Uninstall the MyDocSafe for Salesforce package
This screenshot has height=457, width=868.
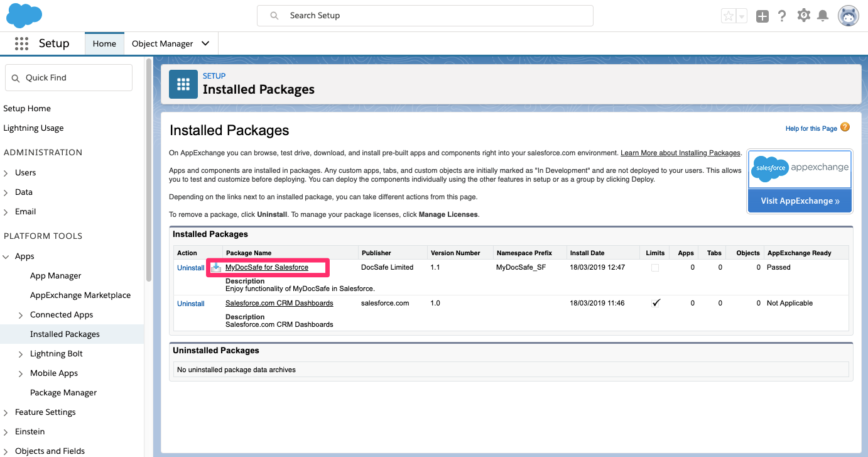tap(191, 268)
